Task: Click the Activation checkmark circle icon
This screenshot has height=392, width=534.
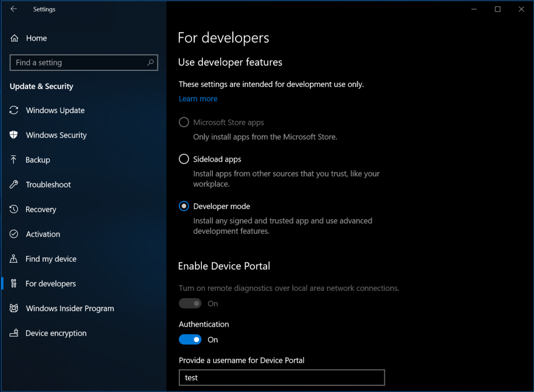Action: pos(14,234)
